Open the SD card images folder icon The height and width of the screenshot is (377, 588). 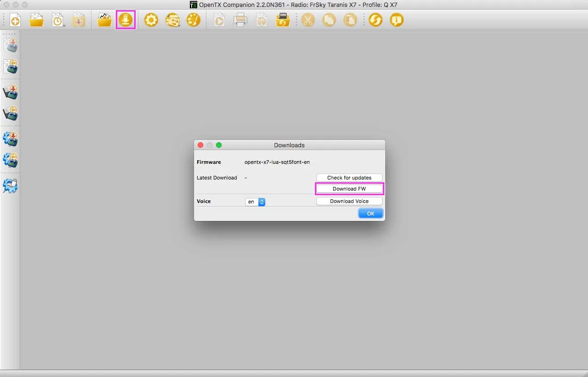pos(104,20)
